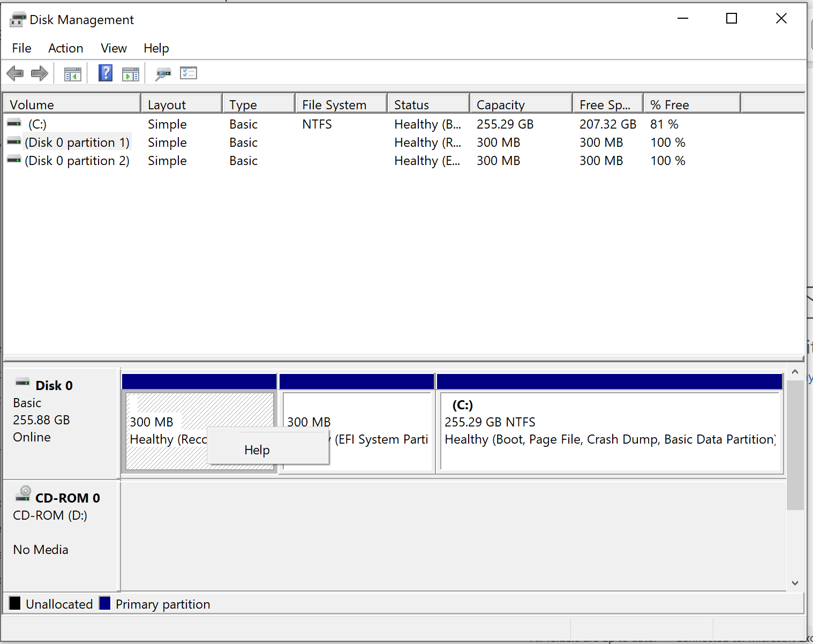The image size is (813, 644).
Task: Sort by the Type column header
Action: pyautogui.click(x=259, y=104)
